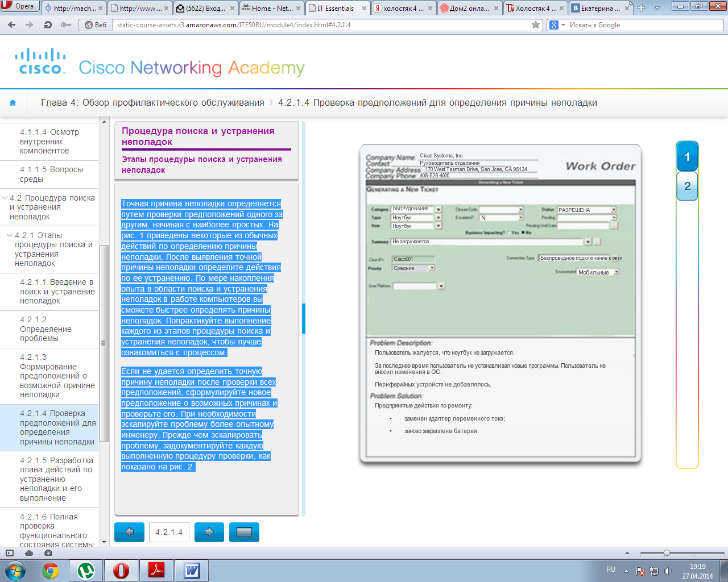
Task: Switch to the 'Дом2 онла...' tab
Action: pos(470,8)
